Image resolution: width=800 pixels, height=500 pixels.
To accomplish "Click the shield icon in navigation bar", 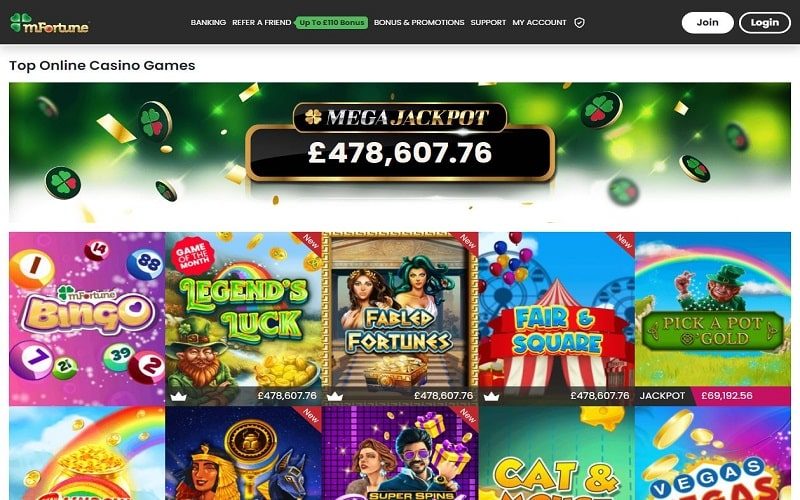I will click(579, 22).
